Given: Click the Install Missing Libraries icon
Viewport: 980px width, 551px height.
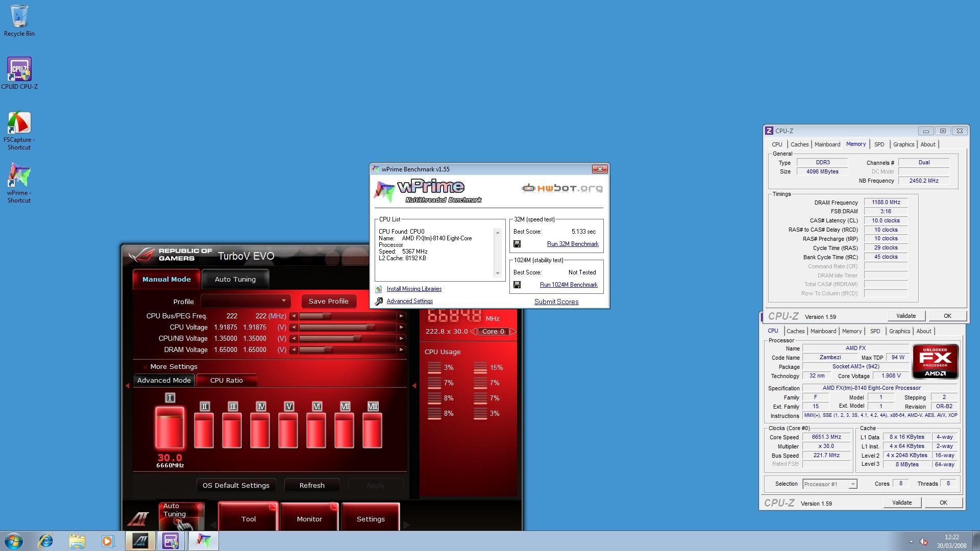Looking at the screenshot, I should pyautogui.click(x=379, y=289).
